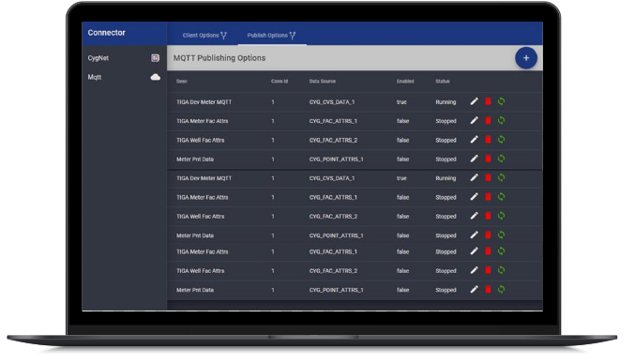Click CYG_POINT_ATTRS_1 in first Meter Pnt Data row
The width and height of the screenshot is (635, 364).
(x=336, y=159)
